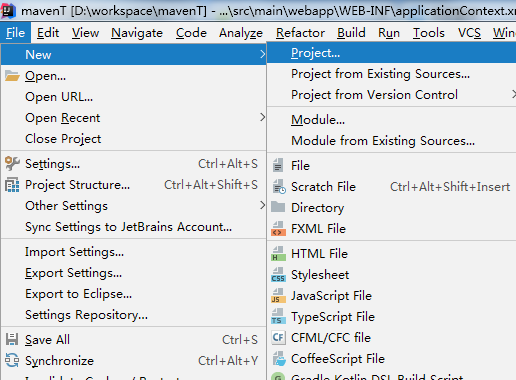Create new FXML File
516x380 pixels.
392,229
